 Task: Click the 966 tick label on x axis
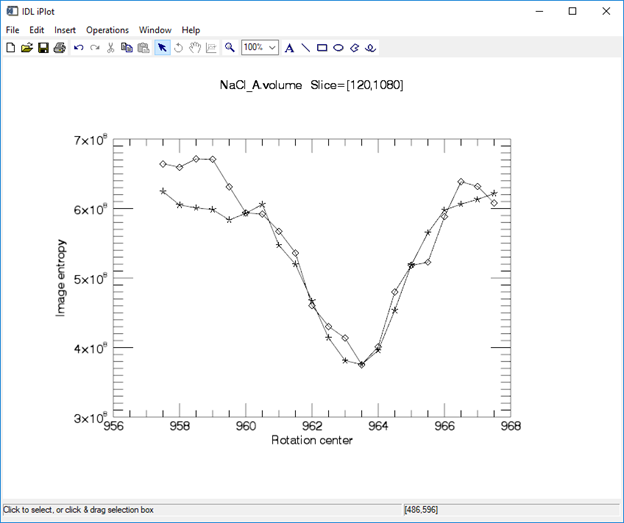coord(444,426)
